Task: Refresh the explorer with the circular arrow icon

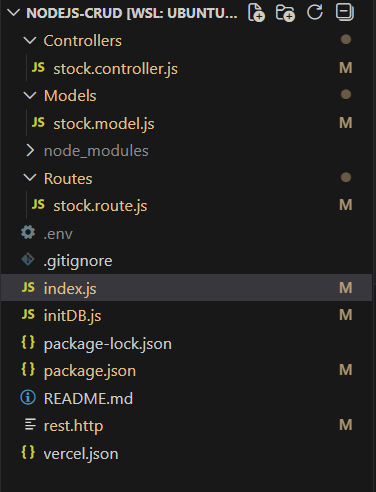Action: pos(315,12)
